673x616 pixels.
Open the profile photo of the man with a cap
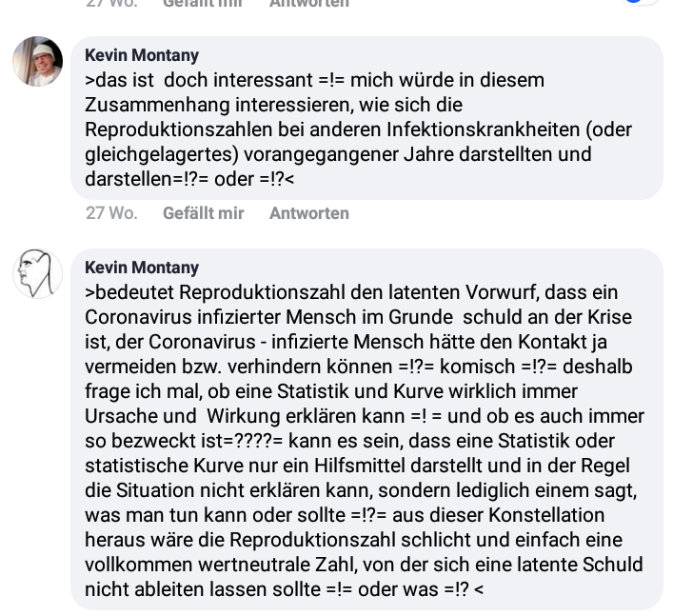(x=38, y=61)
